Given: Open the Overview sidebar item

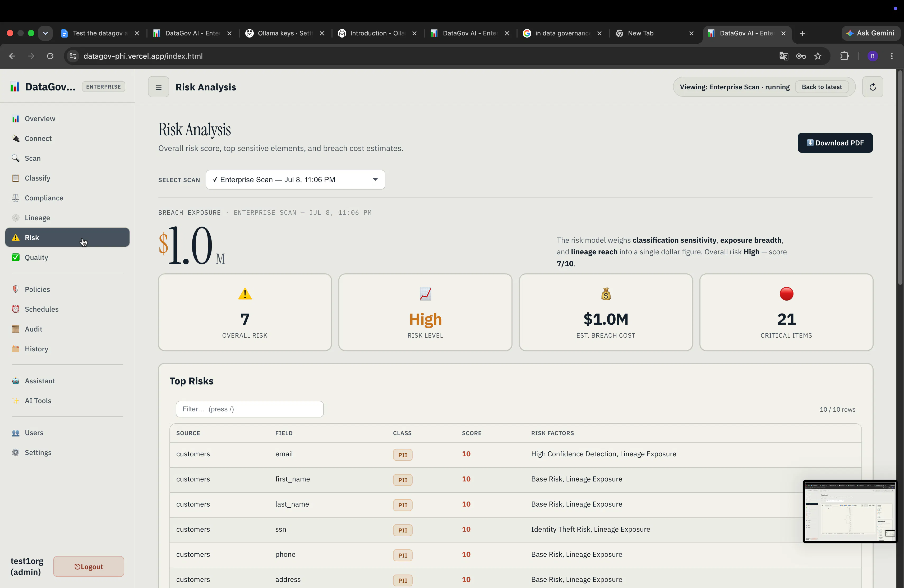Looking at the screenshot, I should click(x=67, y=119).
